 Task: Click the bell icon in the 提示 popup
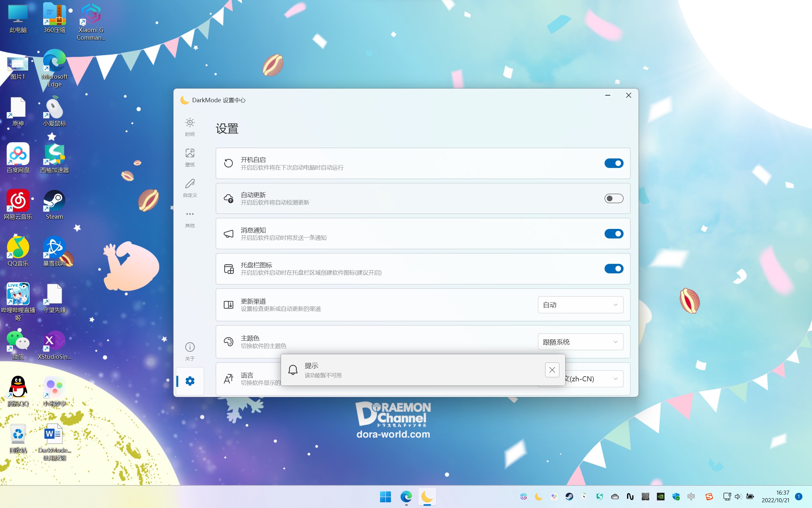tap(293, 370)
